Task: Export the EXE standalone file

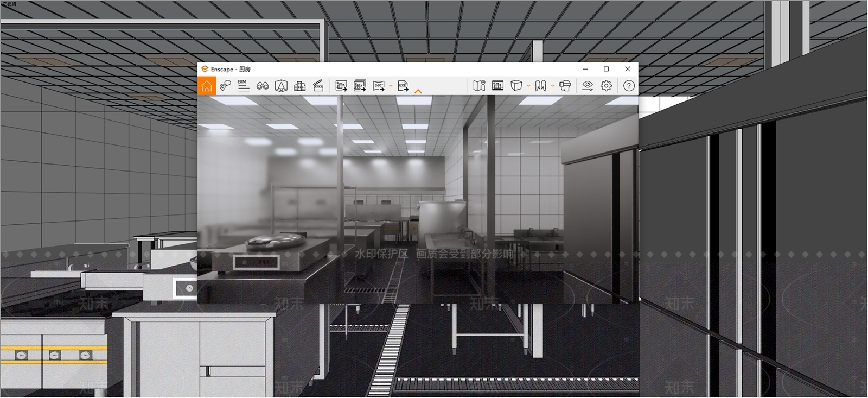Action: tap(403, 86)
